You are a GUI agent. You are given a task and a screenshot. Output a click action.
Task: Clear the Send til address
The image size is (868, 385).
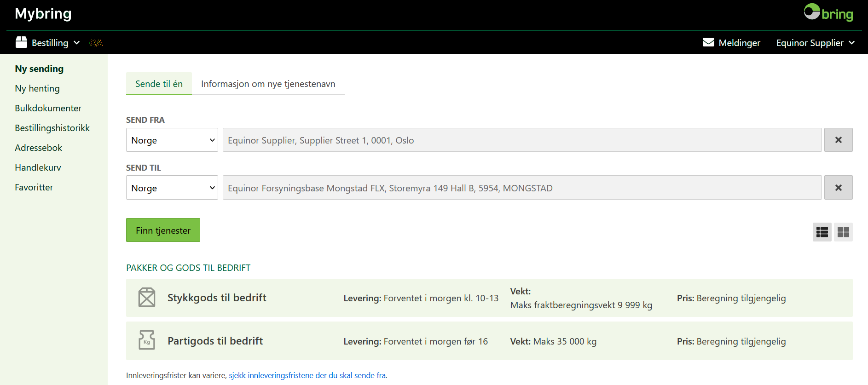(838, 188)
